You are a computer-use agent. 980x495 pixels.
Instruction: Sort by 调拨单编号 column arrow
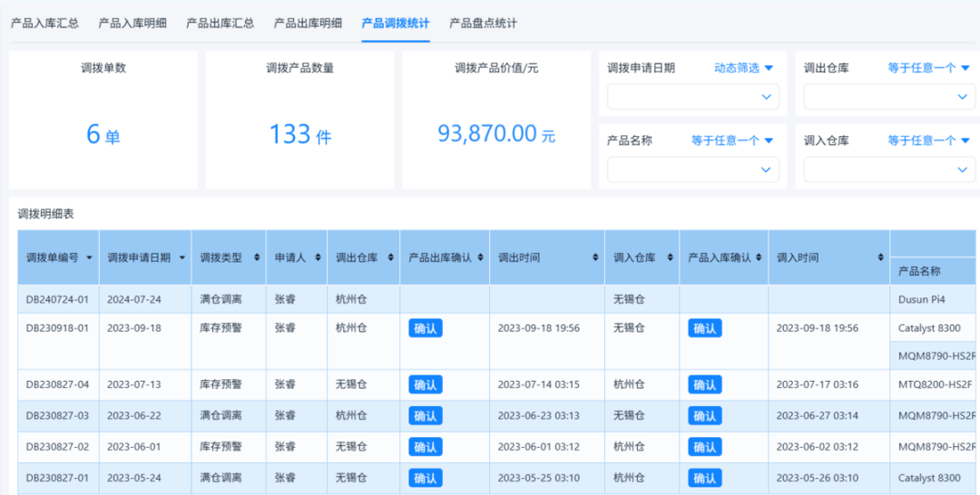click(x=89, y=257)
